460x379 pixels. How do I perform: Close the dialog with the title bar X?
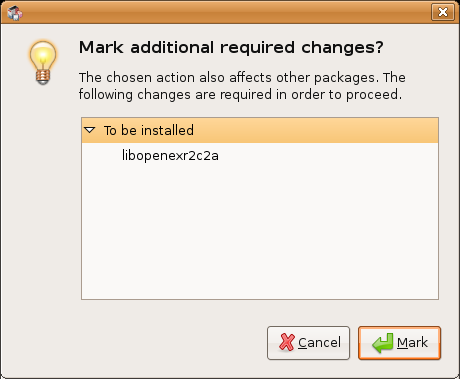(x=443, y=12)
